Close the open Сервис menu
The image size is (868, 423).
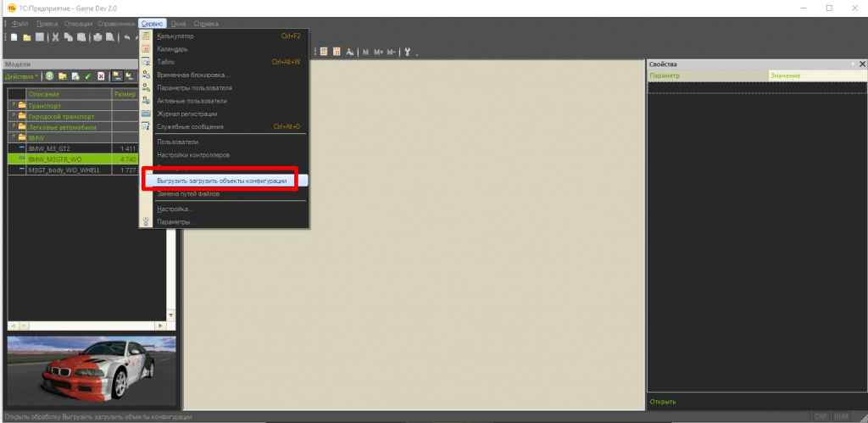[153, 24]
